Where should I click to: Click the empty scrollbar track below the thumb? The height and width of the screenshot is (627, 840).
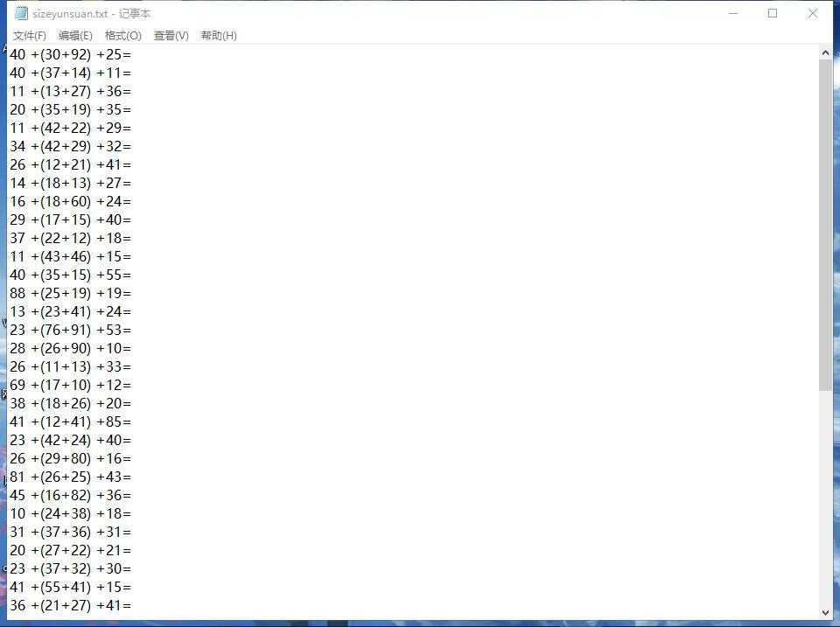tap(825, 498)
